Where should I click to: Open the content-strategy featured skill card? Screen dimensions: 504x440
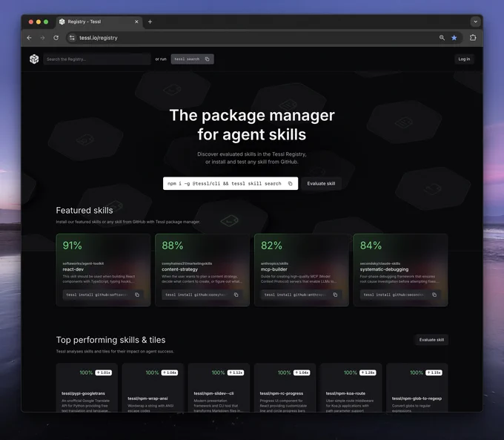(202, 270)
